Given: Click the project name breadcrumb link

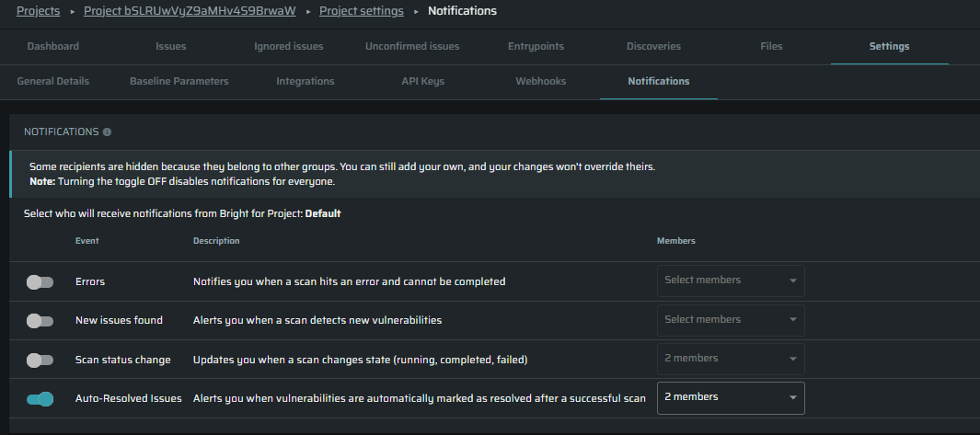Looking at the screenshot, I should (x=190, y=11).
